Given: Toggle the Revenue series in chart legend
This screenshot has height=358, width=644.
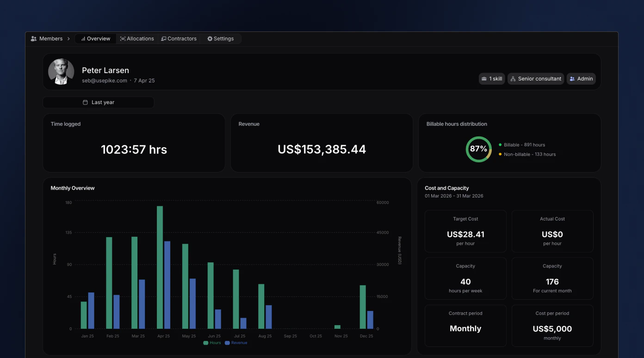Looking at the screenshot, I should (236, 343).
